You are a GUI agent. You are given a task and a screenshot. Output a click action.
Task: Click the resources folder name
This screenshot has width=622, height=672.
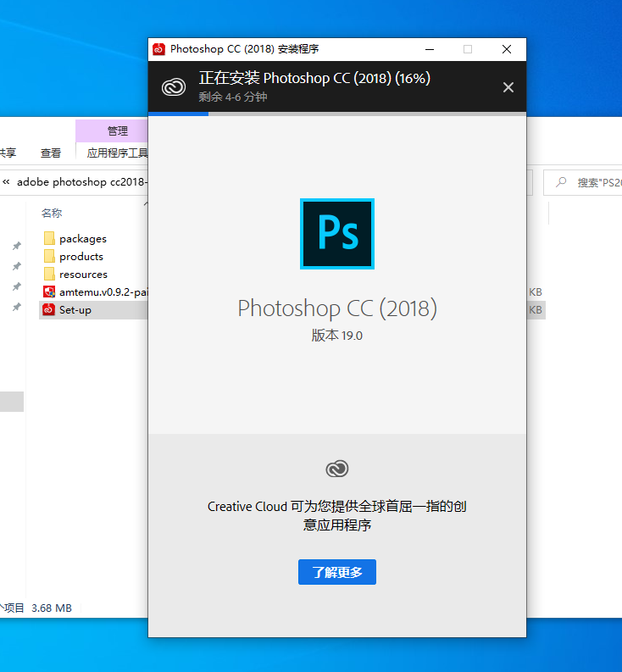click(x=83, y=275)
